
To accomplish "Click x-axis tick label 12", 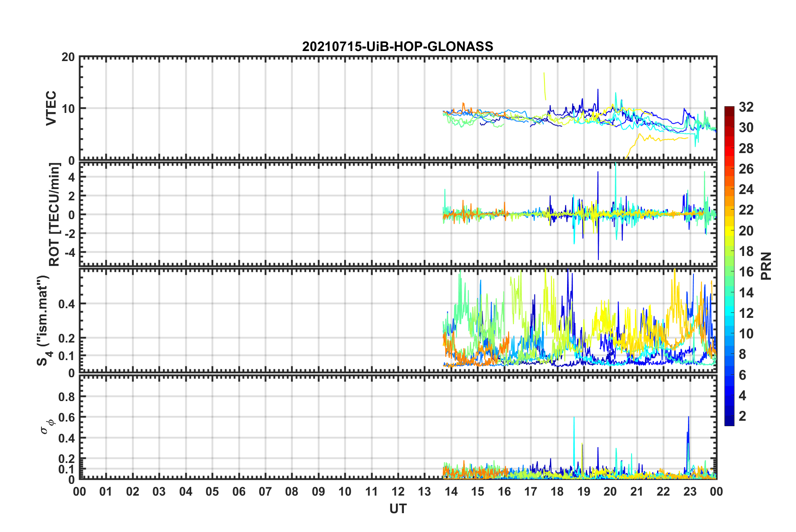I will pyautogui.click(x=398, y=491).
